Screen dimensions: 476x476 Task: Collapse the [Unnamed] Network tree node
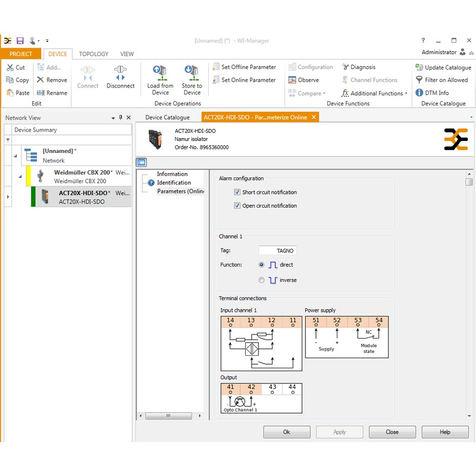[x=15, y=156]
